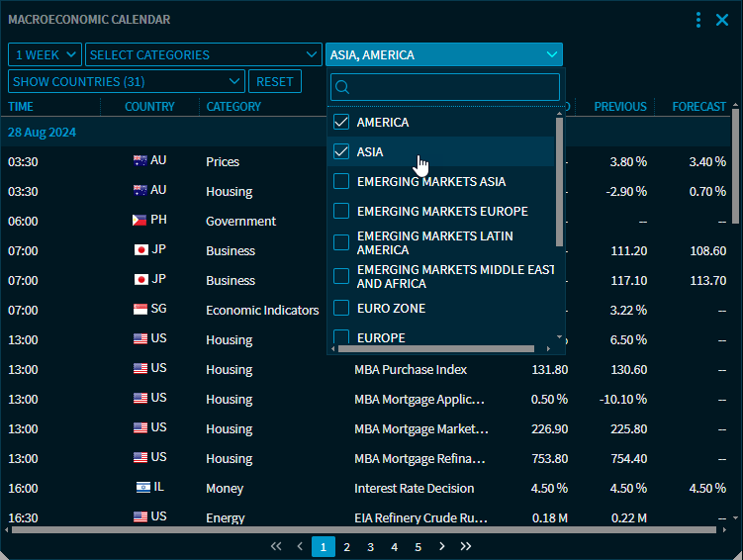Expand the 1 Week time range dropdown
This screenshot has width=743, height=560.
pos(46,55)
